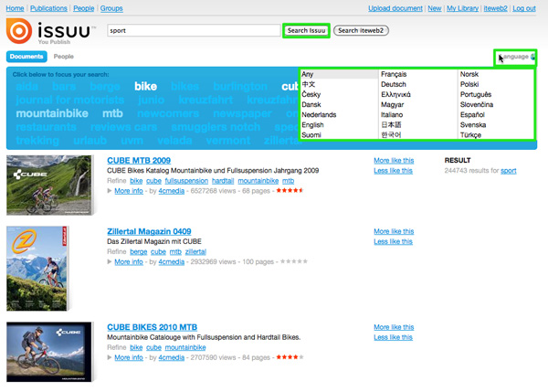Choose Português in language list

pos(476,94)
